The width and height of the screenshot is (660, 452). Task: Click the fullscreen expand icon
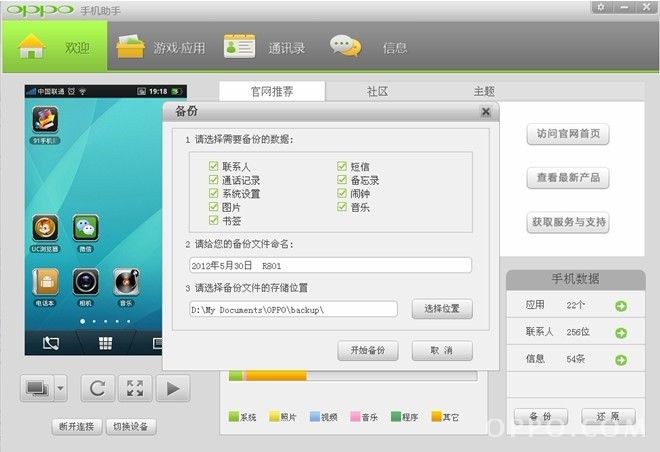(135, 388)
